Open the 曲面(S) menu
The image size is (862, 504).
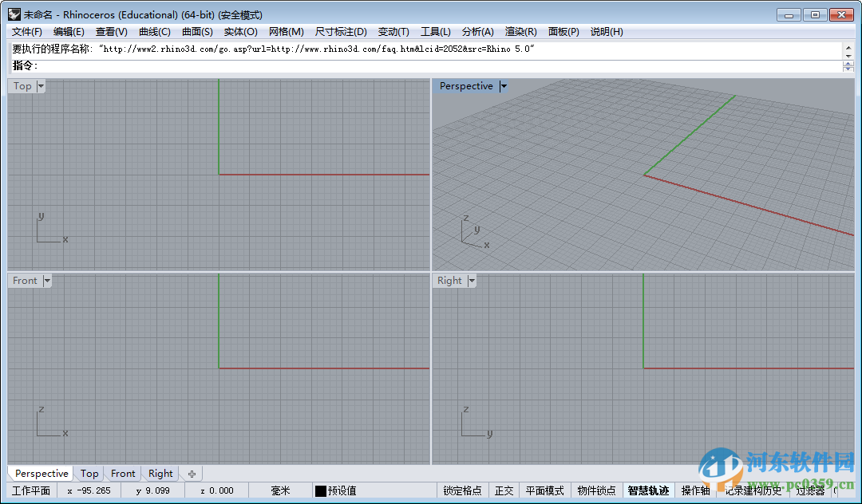[197, 32]
